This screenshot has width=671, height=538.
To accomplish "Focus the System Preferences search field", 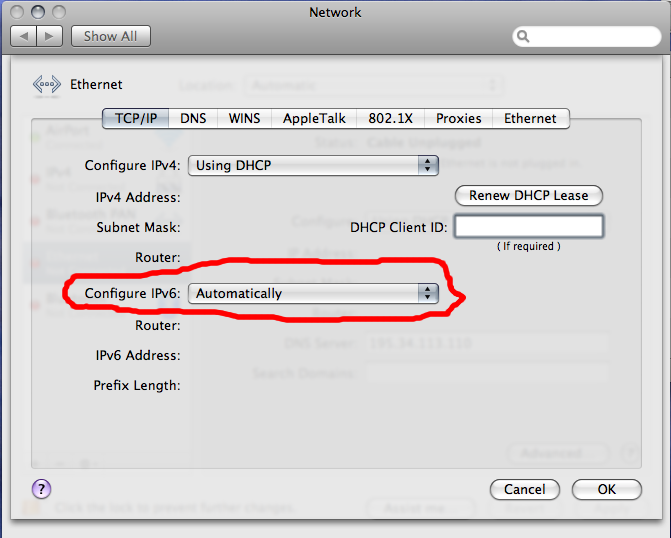I will point(589,37).
